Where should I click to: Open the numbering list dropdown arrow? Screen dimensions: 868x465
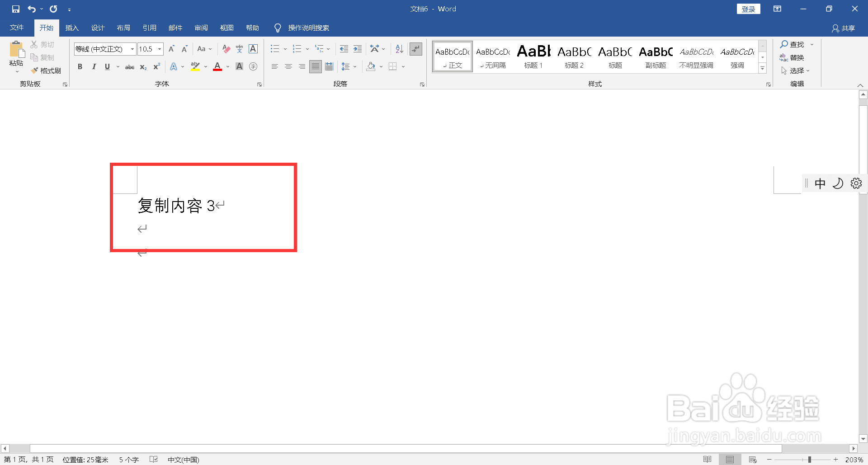[x=307, y=49]
